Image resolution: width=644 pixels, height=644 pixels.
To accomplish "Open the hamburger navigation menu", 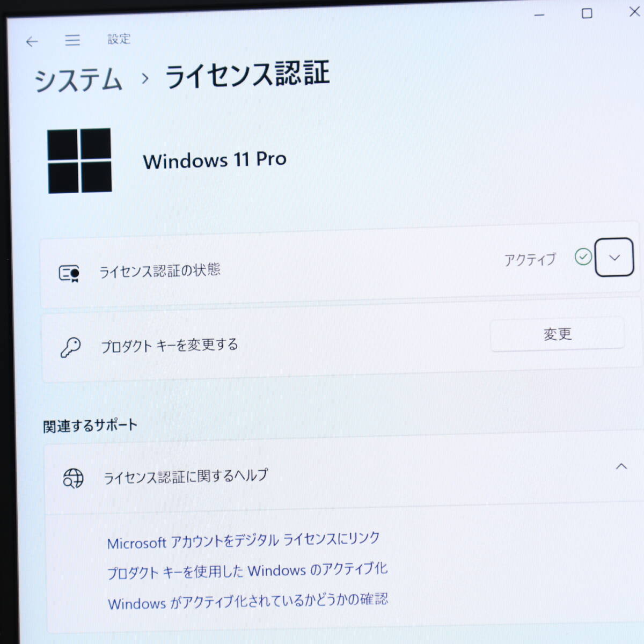I will click(x=72, y=40).
